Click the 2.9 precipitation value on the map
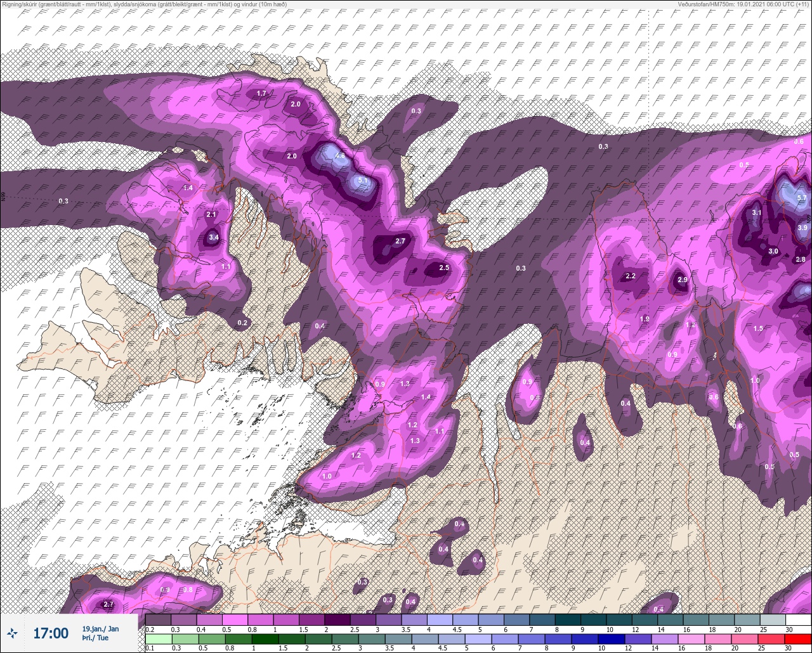Viewport: 812px width, 653px height. click(683, 280)
